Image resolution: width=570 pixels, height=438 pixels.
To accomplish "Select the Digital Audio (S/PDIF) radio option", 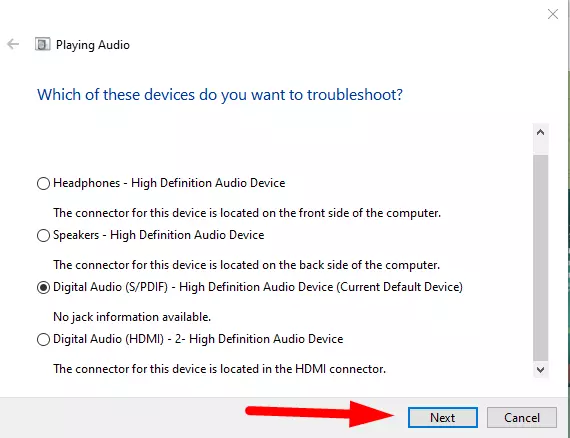I will tap(43, 288).
